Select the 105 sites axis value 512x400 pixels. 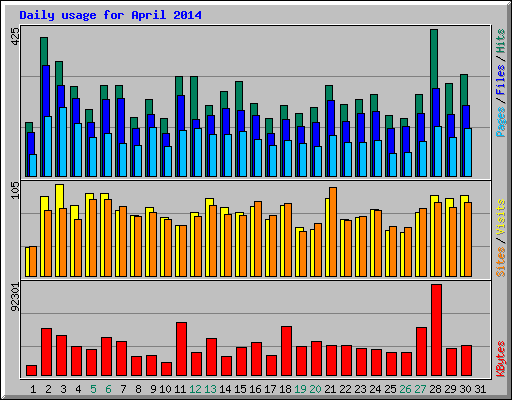click(15, 191)
